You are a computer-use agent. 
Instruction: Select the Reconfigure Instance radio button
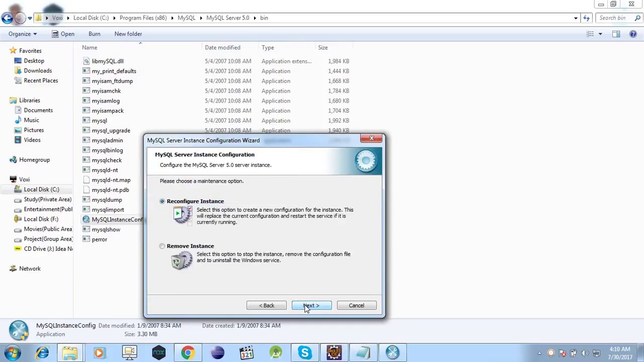tap(162, 201)
